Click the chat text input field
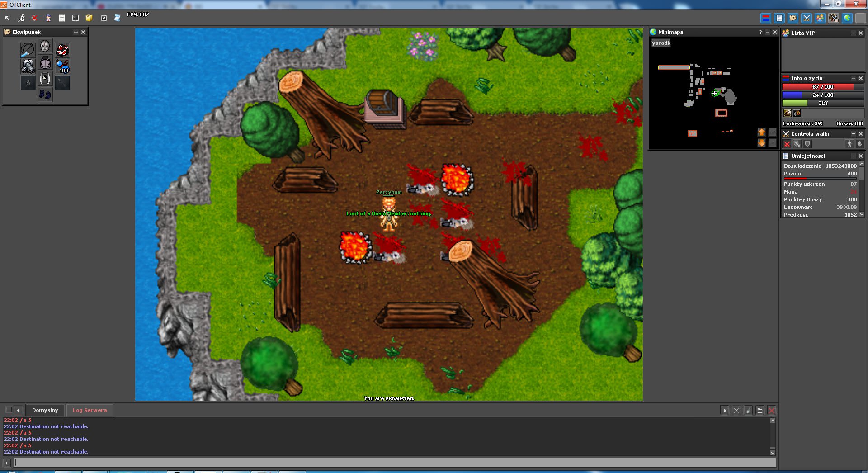This screenshot has height=473, width=868. click(395, 463)
